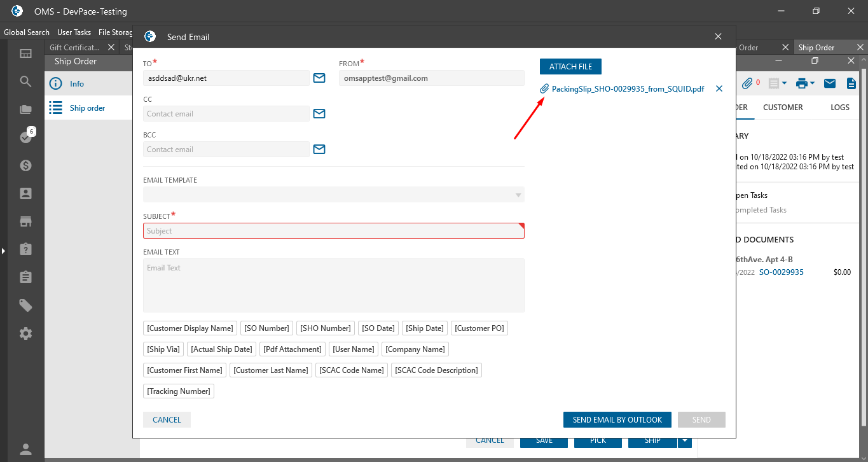Click SEND EMAIL BY OUTLOOK button
The width and height of the screenshot is (868, 462).
(x=617, y=420)
